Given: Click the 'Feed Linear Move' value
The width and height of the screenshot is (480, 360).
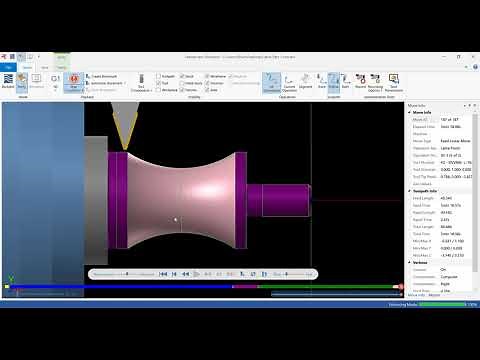Looking at the screenshot, I should point(455,141).
